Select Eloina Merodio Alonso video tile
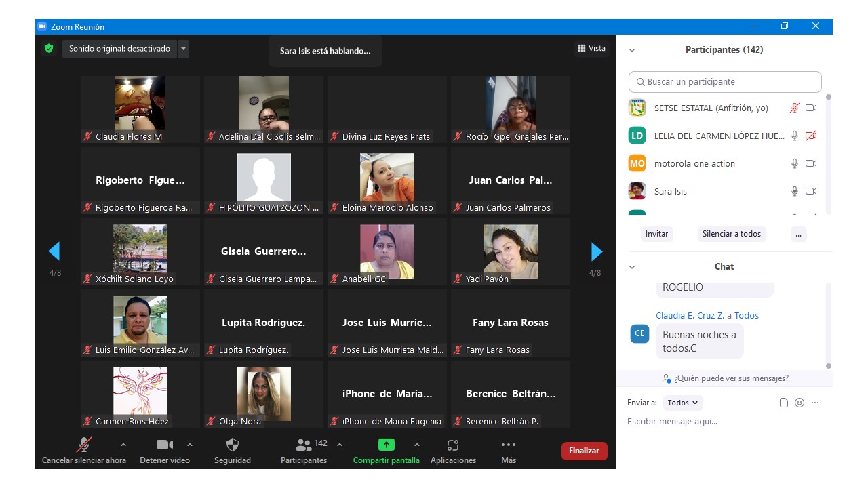The height and width of the screenshot is (488, 868). tap(387, 180)
